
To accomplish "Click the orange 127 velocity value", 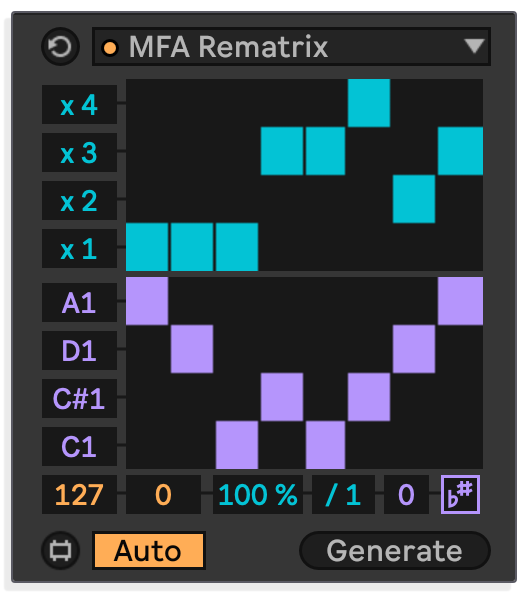I will [x=79, y=494].
